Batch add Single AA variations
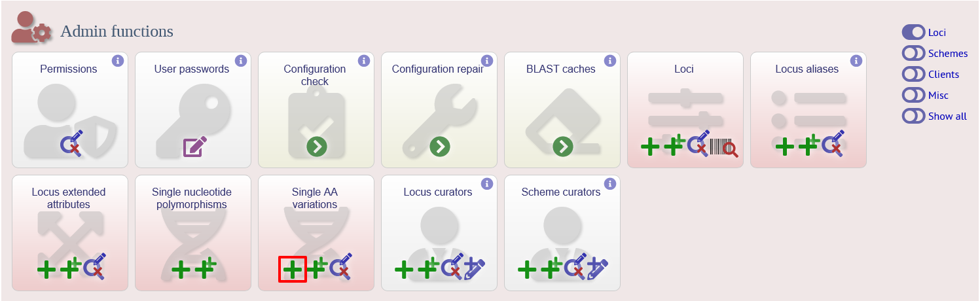The height and width of the screenshot is (301, 980). tap(318, 268)
